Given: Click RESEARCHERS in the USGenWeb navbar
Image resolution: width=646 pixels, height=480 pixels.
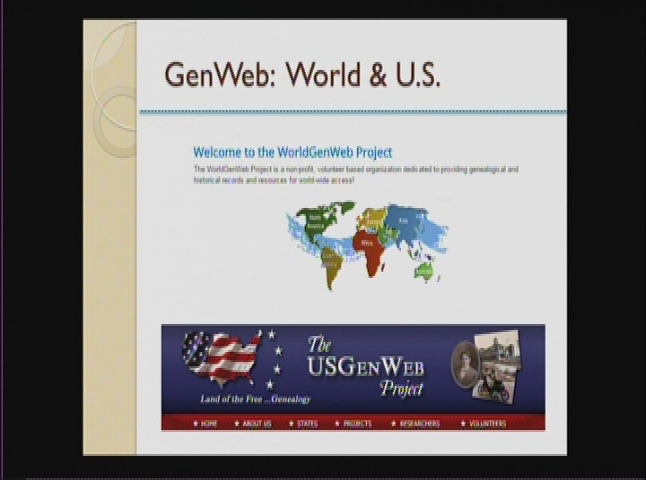Looking at the screenshot, I should 416,424.
